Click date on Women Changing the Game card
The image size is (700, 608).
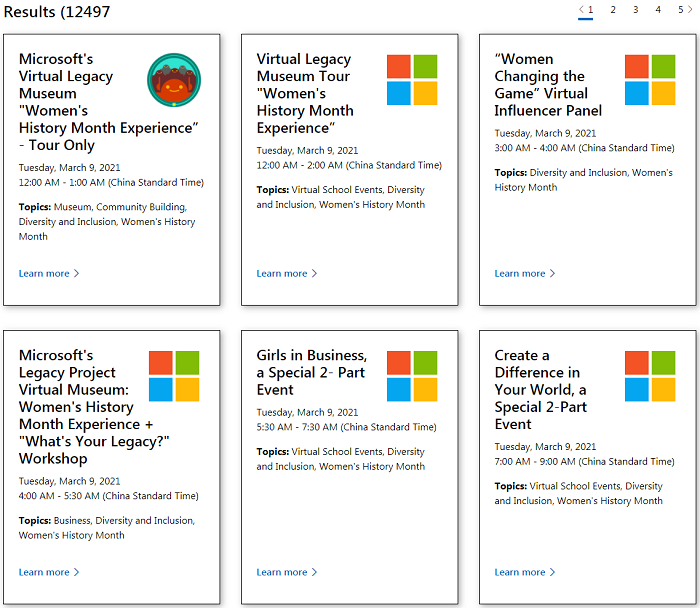pyautogui.click(x=545, y=133)
